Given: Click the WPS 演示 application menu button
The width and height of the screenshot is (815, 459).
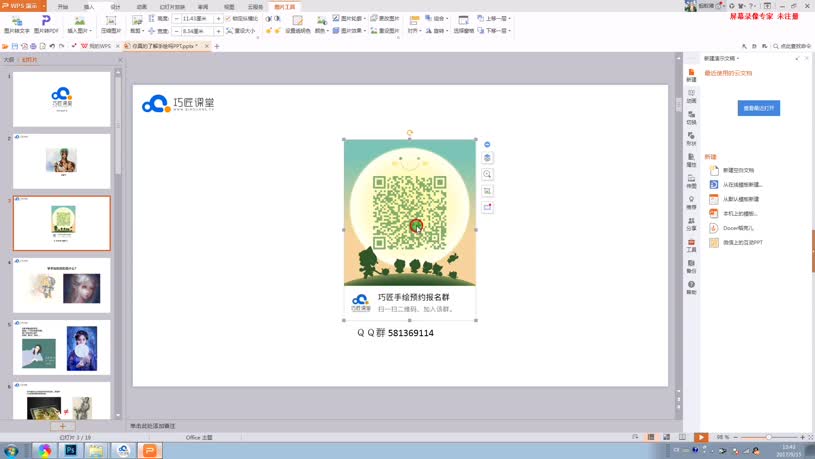Looking at the screenshot, I should [x=23, y=6].
